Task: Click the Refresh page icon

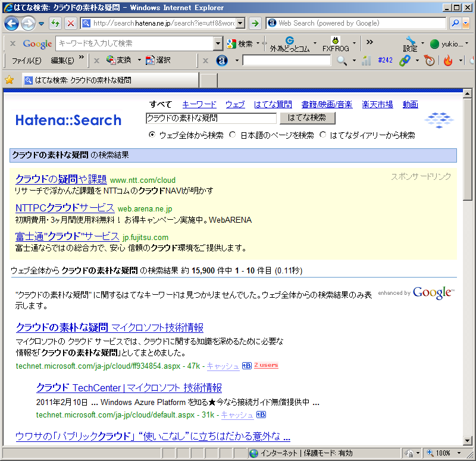Action: click(55, 23)
